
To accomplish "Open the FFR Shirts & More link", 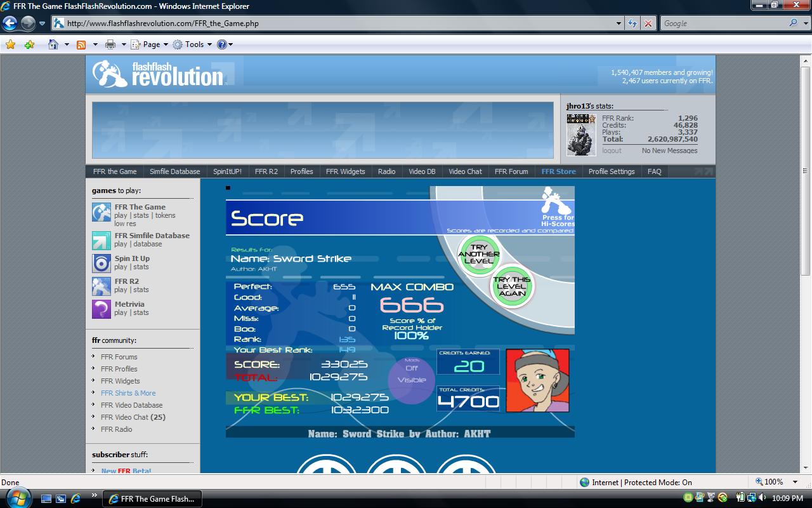I will coord(128,393).
